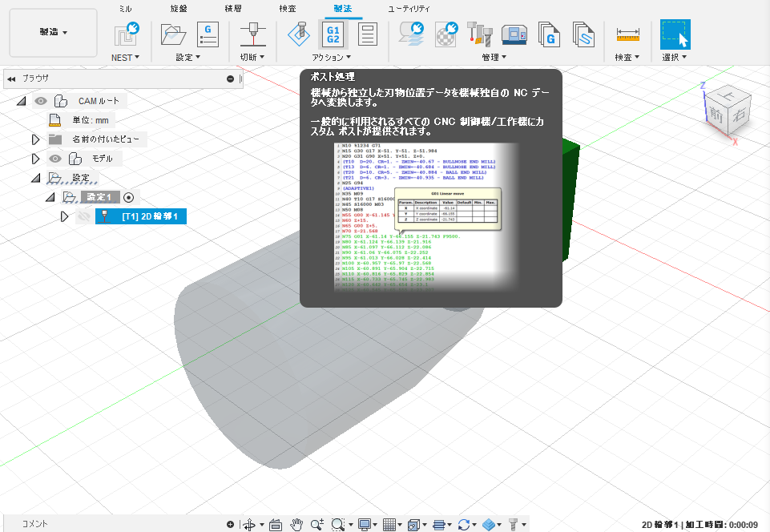This screenshot has height=532, width=770.
Task: Select the [T1] 2D 輪郭1 tree row
Action: click(x=141, y=216)
